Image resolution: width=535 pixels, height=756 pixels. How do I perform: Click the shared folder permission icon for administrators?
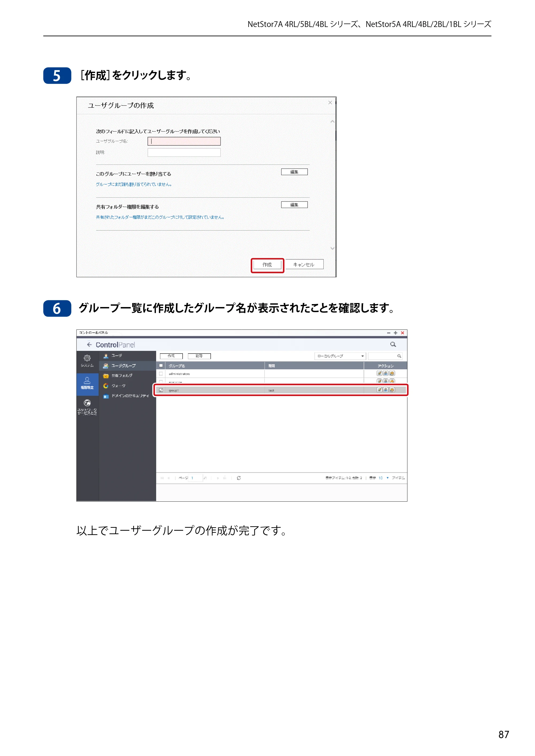coord(392,373)
